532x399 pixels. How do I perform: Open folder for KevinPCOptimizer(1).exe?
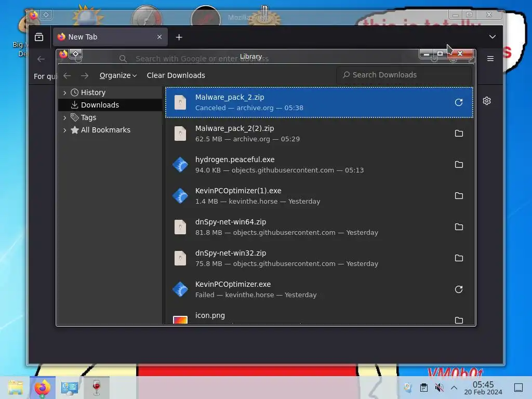click(459, 196)
